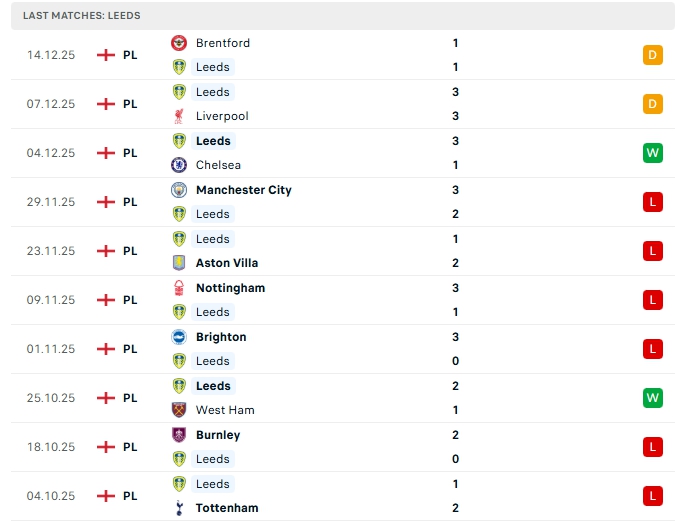
Task: Click the W badge for Chelsea match
Action: pos(653,153)
